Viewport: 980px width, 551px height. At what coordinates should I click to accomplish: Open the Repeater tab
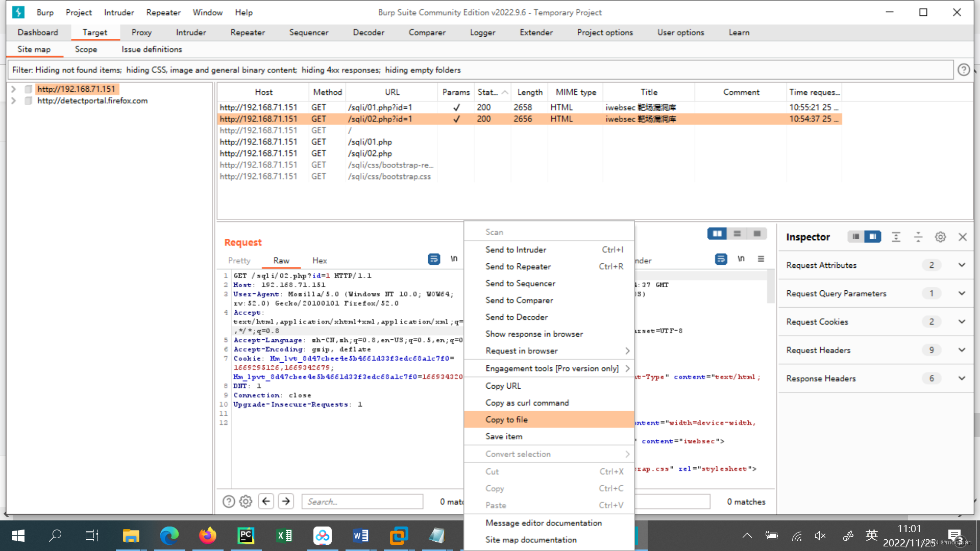pos(247,32)
